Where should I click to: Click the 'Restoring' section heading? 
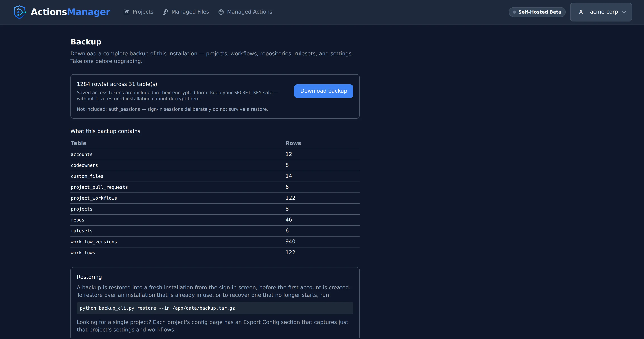tap(89, 277)
